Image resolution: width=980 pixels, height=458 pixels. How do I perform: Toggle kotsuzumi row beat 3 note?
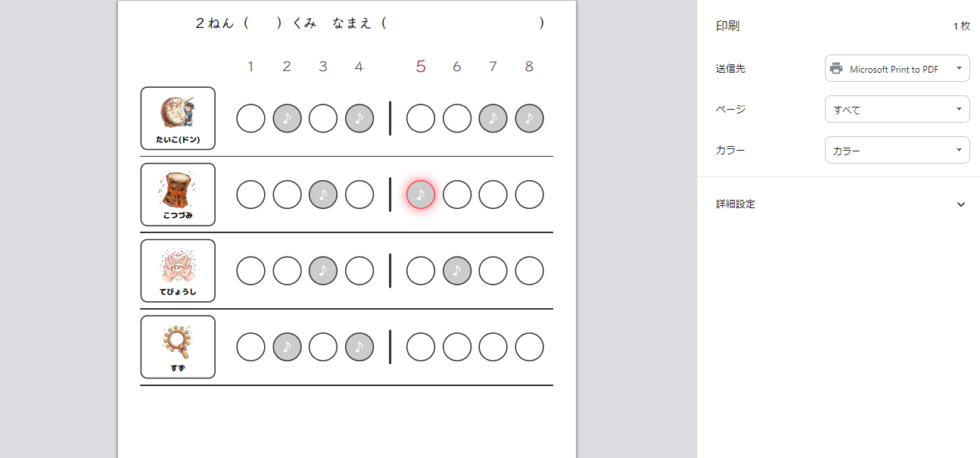click(x=323, y=195)
